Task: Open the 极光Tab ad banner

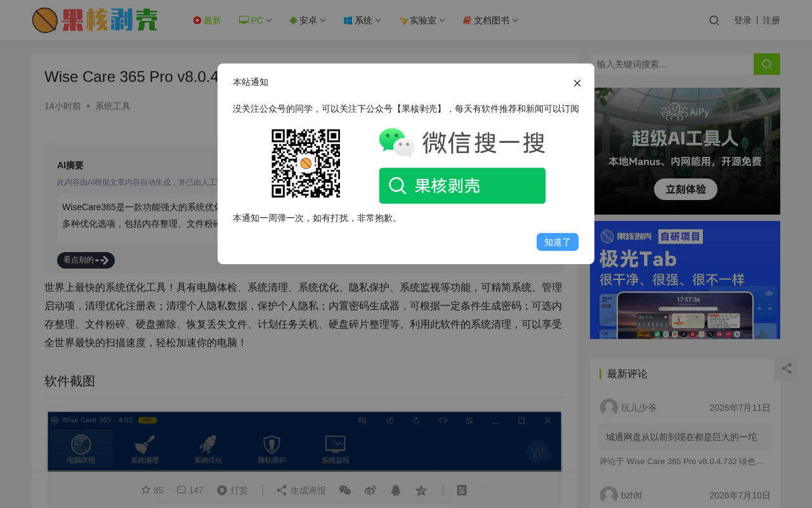Action: coord(685,280)
